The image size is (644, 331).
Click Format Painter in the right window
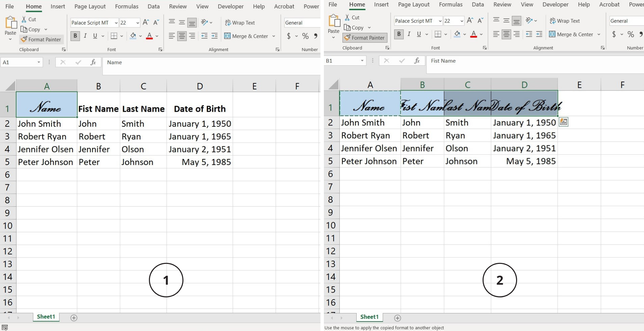365,38
